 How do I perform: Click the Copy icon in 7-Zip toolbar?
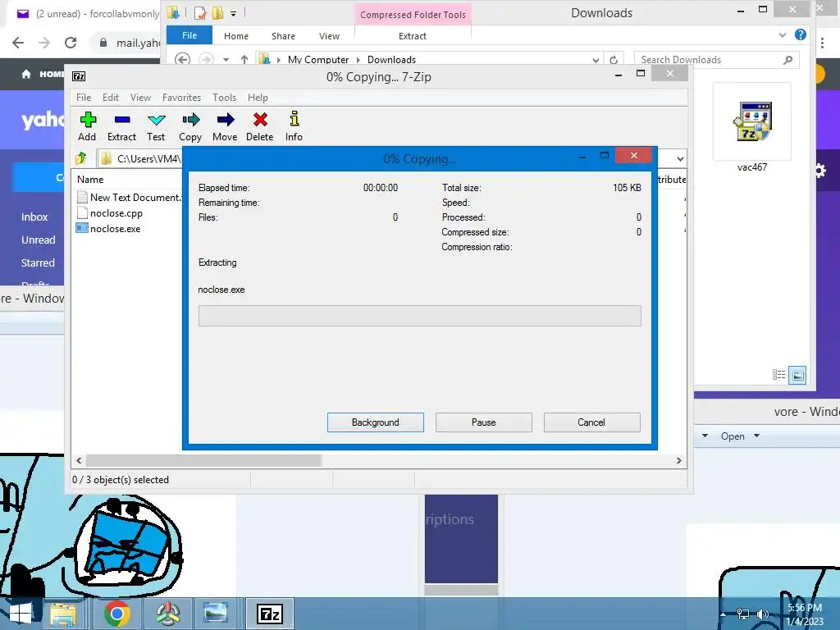190,120
